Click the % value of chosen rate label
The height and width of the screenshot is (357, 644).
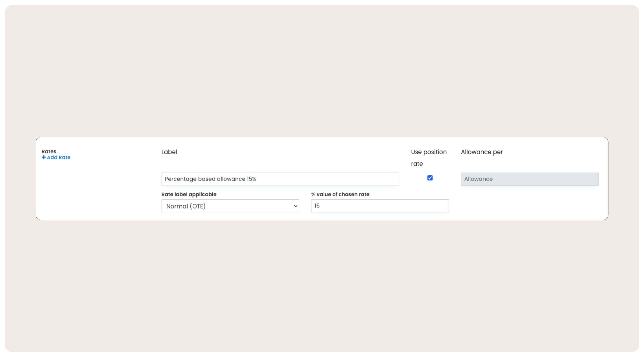(340, 194)
